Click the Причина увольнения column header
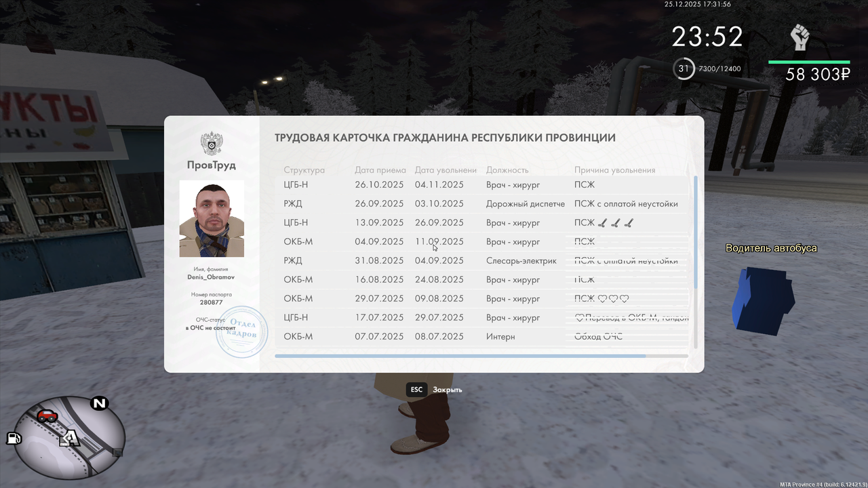Viewport: 868px width, 488px height. (615, 170)
